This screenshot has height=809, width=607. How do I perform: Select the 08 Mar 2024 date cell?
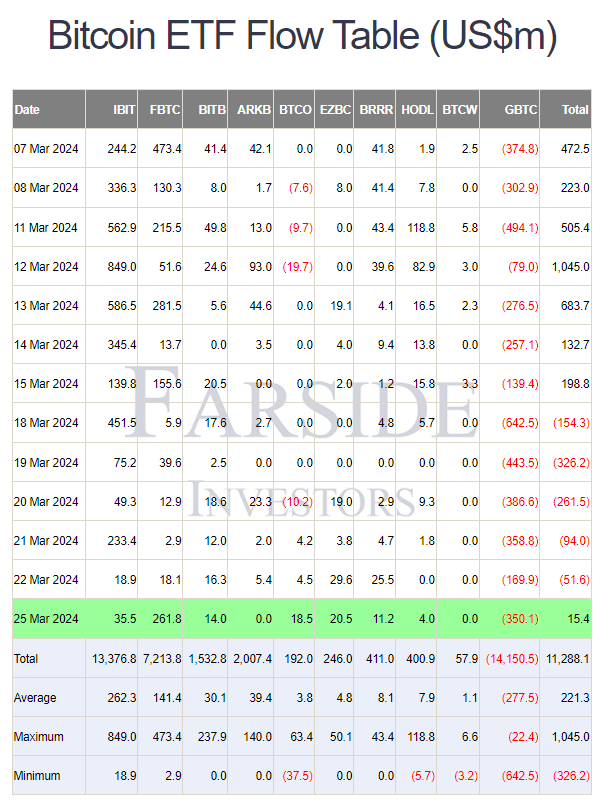coord(49,188)
